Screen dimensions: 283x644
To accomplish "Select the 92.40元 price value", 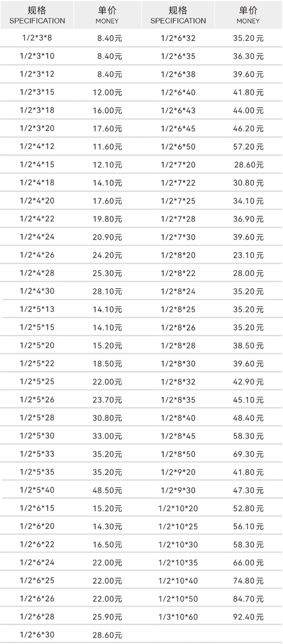I will click(x=248, y=617).
